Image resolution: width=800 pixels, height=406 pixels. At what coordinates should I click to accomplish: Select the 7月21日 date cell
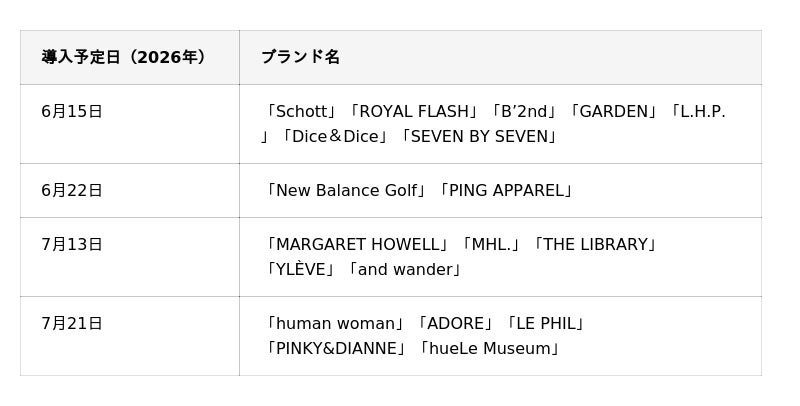[130, 336]
